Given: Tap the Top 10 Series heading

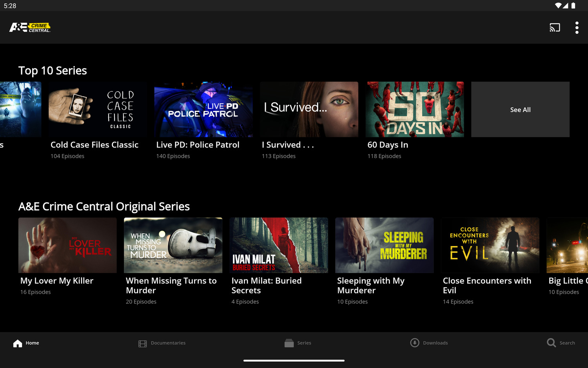Looking at the screenshot, I should (x=53, y=71).
